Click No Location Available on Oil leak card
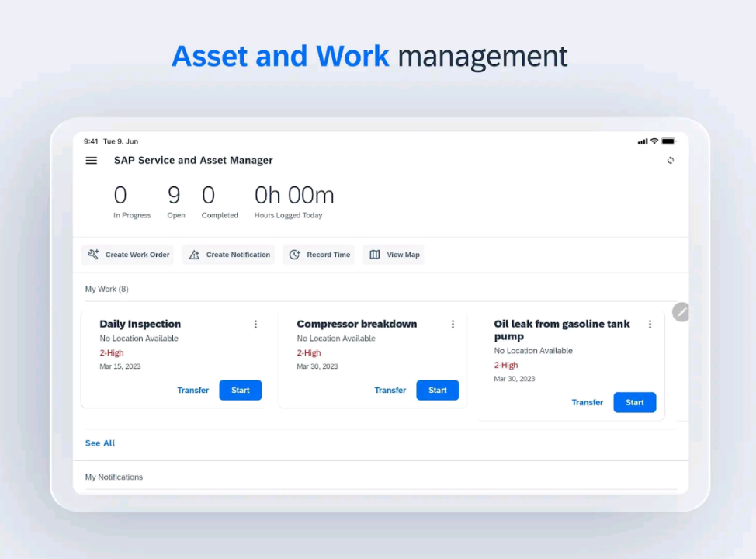The width and height of the screenshot is (756, 559). coord(533,351)
